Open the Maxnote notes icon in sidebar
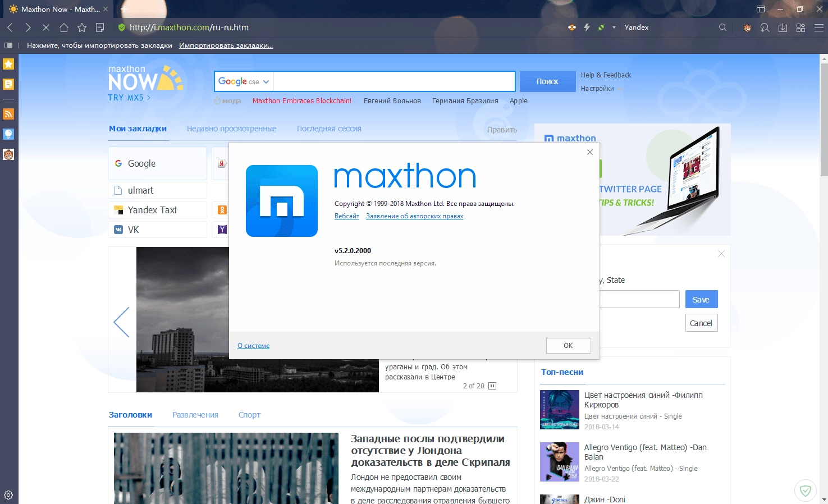Viewport: 828px width, 504px height. point(8,84)
